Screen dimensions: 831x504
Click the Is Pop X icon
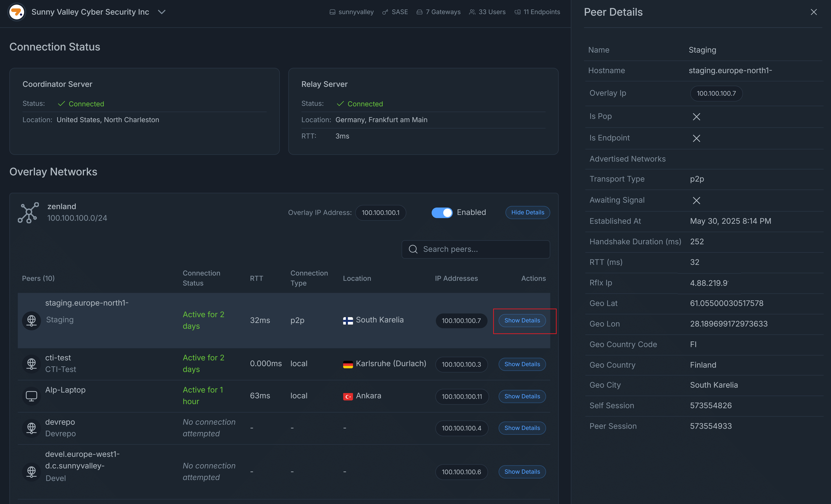click(x=696, y=117)
